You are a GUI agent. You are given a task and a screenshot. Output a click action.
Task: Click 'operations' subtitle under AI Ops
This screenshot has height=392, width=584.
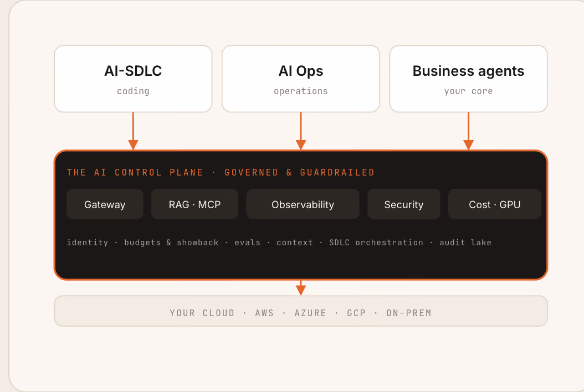tap(301, 91)
